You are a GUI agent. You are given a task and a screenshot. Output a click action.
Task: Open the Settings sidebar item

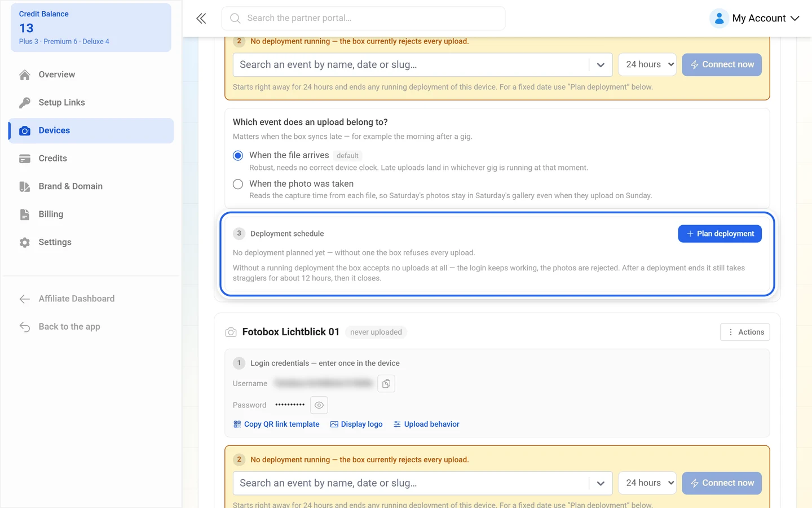point(91,242)
